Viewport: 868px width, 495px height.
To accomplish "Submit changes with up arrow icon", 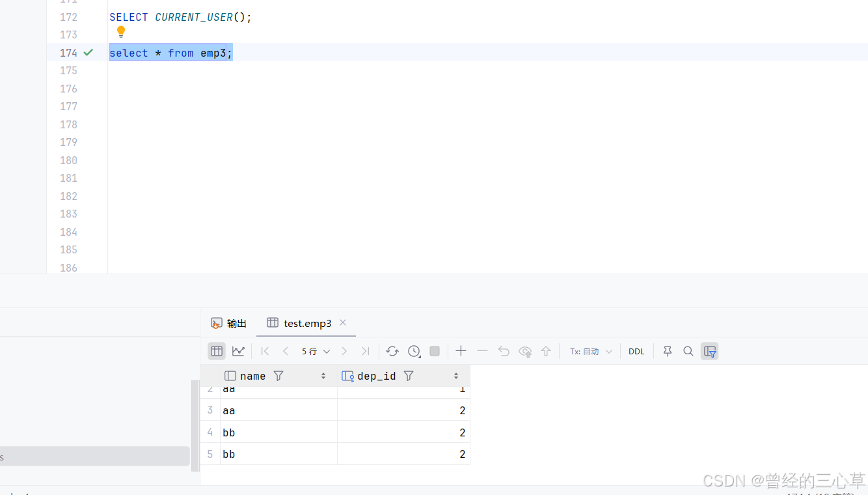I will click(x=546, y=351).
